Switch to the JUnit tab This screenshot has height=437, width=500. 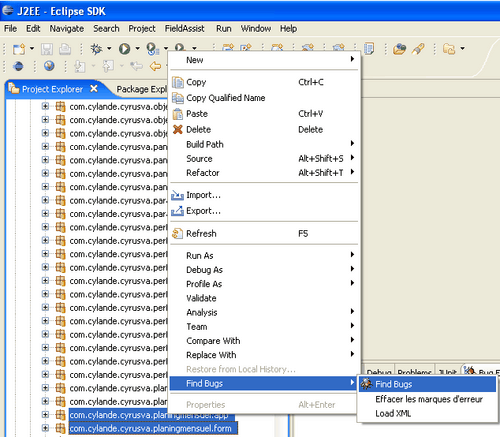coord(447,372)
